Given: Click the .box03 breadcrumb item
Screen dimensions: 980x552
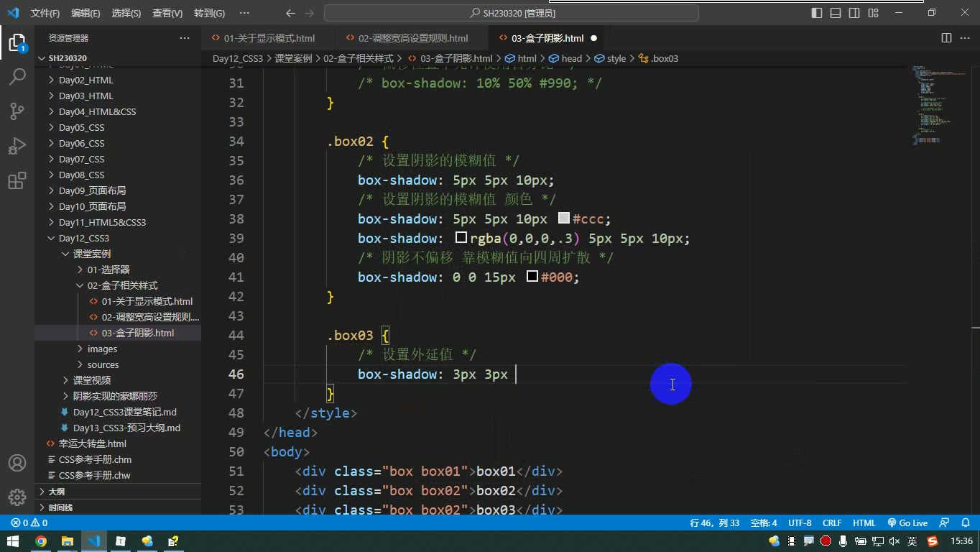Looking at the screenshot, I should [x=659, y=58].
